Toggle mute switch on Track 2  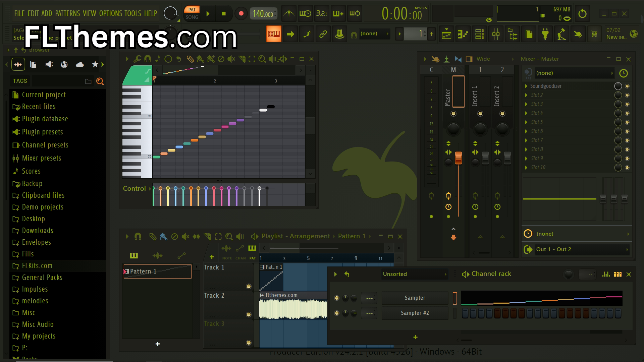[249, 314]
